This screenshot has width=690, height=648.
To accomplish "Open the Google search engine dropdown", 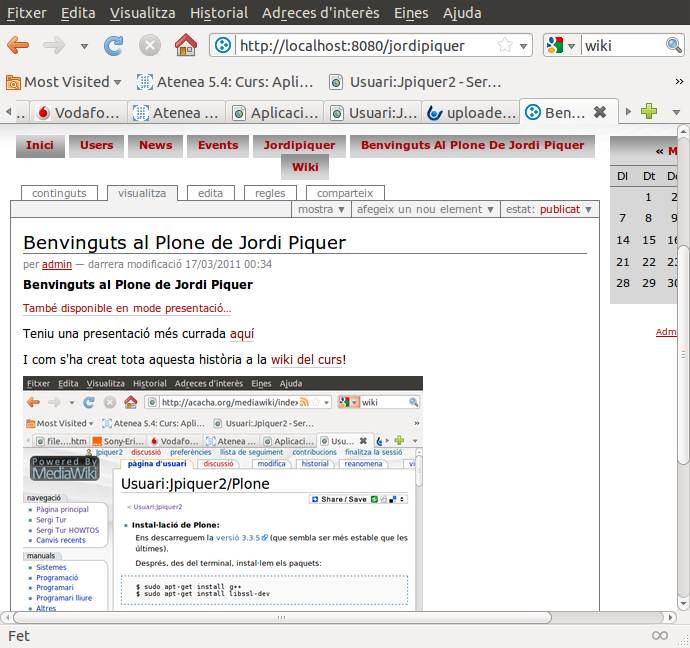I will pos(561,45).
